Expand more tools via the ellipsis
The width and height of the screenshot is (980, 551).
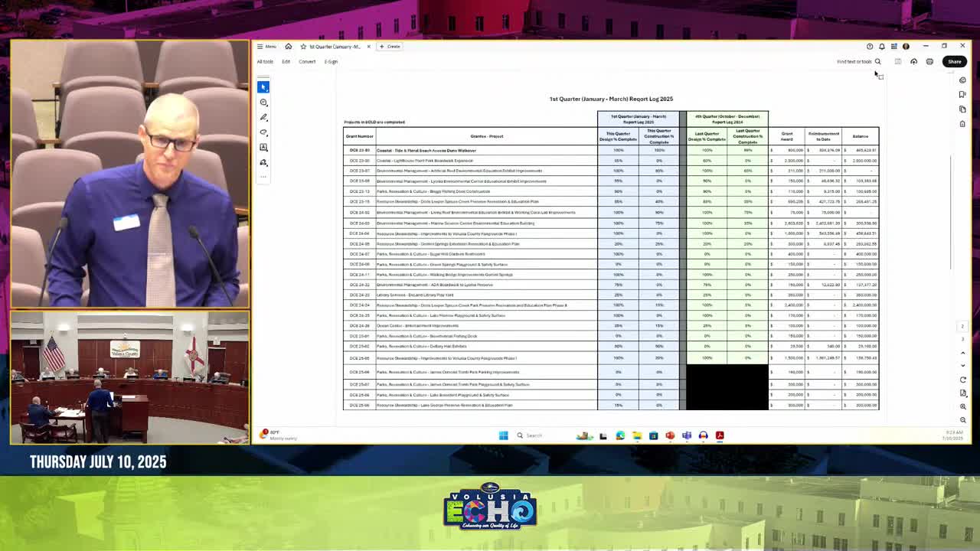tap(263, 177)
